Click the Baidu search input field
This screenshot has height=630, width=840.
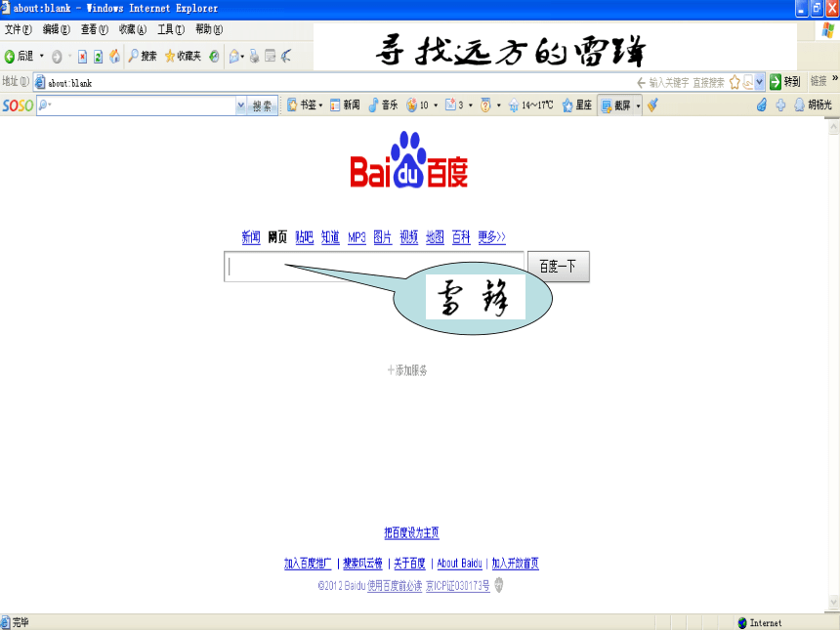[374, 267]
